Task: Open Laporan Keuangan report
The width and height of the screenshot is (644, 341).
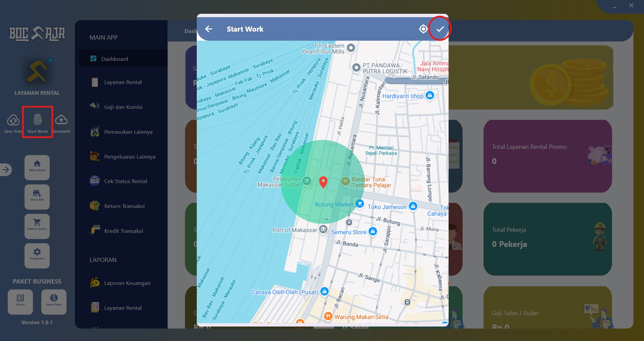Action: 123,283
